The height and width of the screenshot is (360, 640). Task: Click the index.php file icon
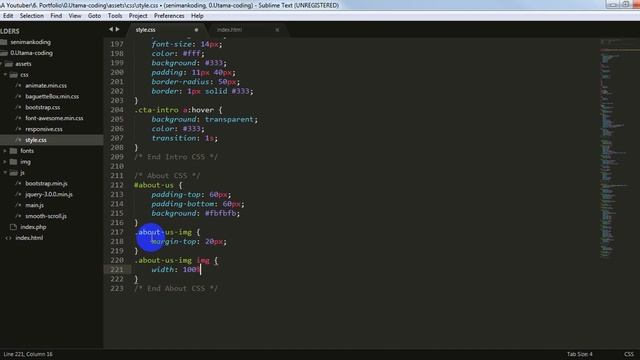tap(13, 227)
